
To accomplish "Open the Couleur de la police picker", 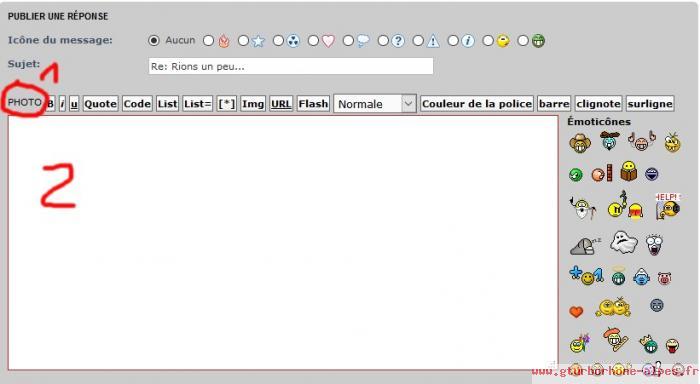I will (x=477, y=104).
